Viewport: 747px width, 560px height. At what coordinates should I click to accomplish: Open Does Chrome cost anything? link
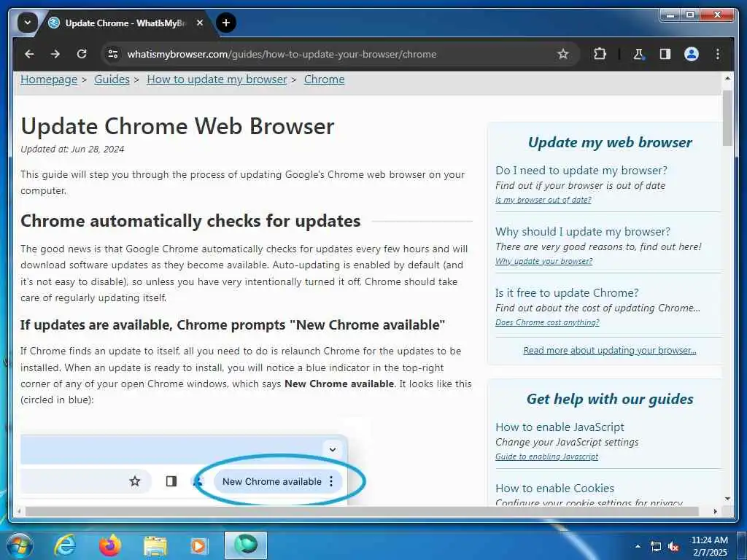[x=547, y=322]
